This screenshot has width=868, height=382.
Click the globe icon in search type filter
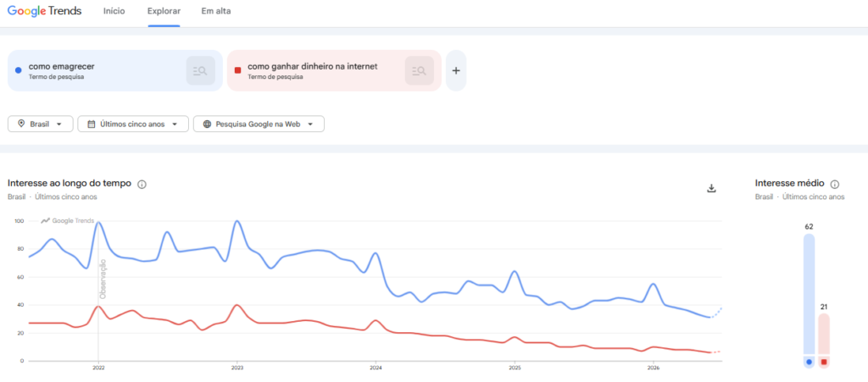click(x=207, y=125)
